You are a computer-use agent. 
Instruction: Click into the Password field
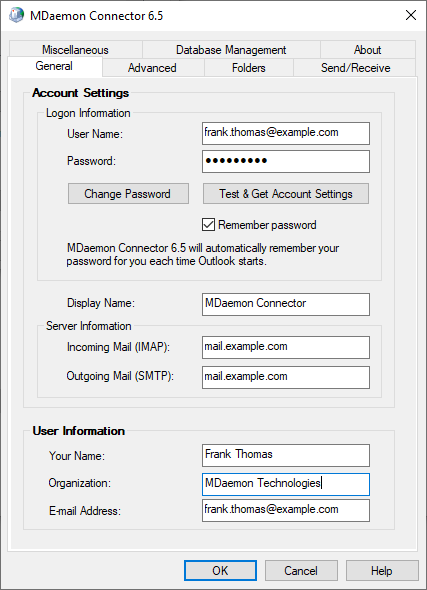click(286, 161)
